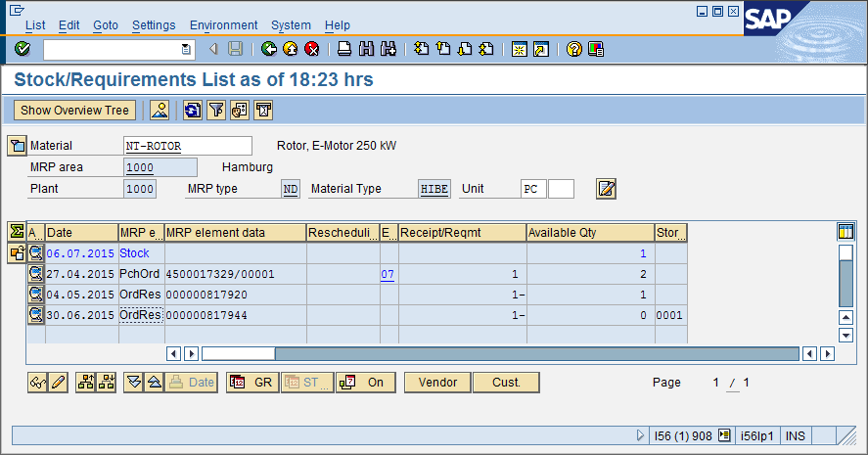Click the On button
The image size is (868, 455).
[x=365, y=383]
